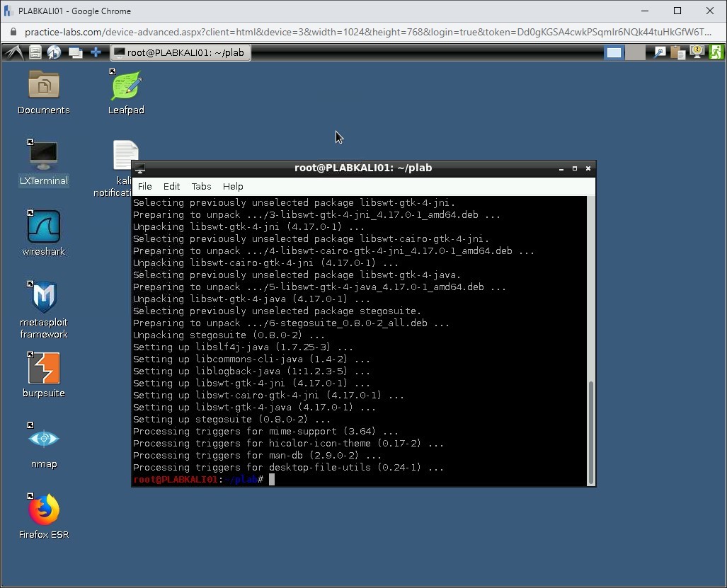Launch the file manager from panel
The height and width of the screenshot is (588, 727).
pos(35,52)
